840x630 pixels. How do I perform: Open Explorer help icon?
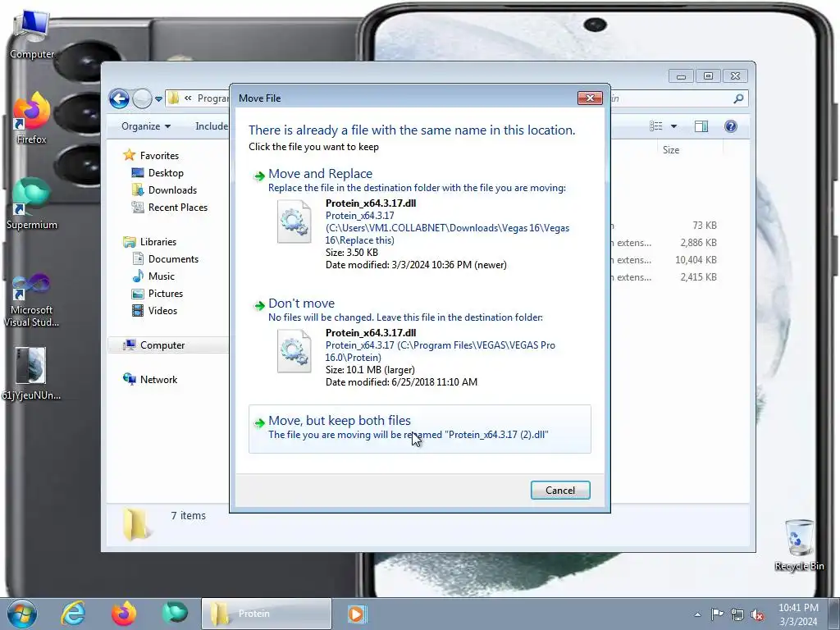tap(731, 126)
